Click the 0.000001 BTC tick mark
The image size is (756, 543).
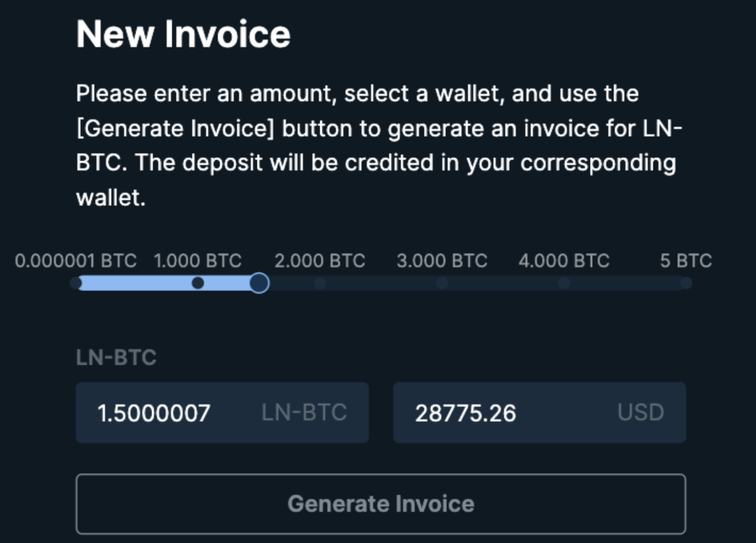pos(76,283)
